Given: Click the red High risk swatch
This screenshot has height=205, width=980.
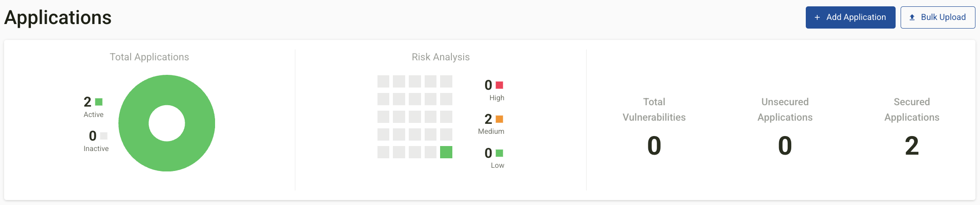Looking at the screenshot, I should [x=500, y=85].
